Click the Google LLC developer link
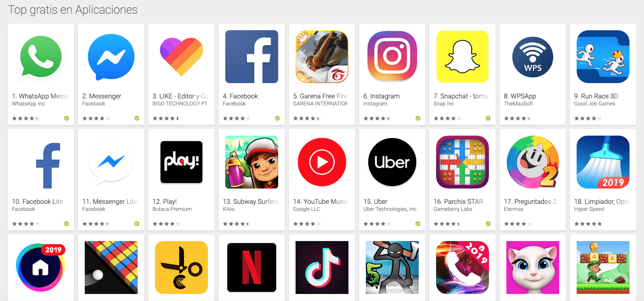 (307, 209)
